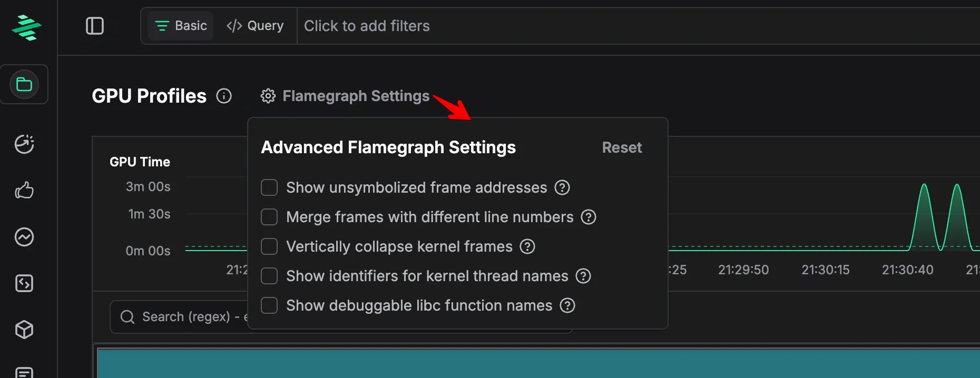Open the speedometer dashboard icon in sidebar
980x378 pixels.
tap(24, 144)
